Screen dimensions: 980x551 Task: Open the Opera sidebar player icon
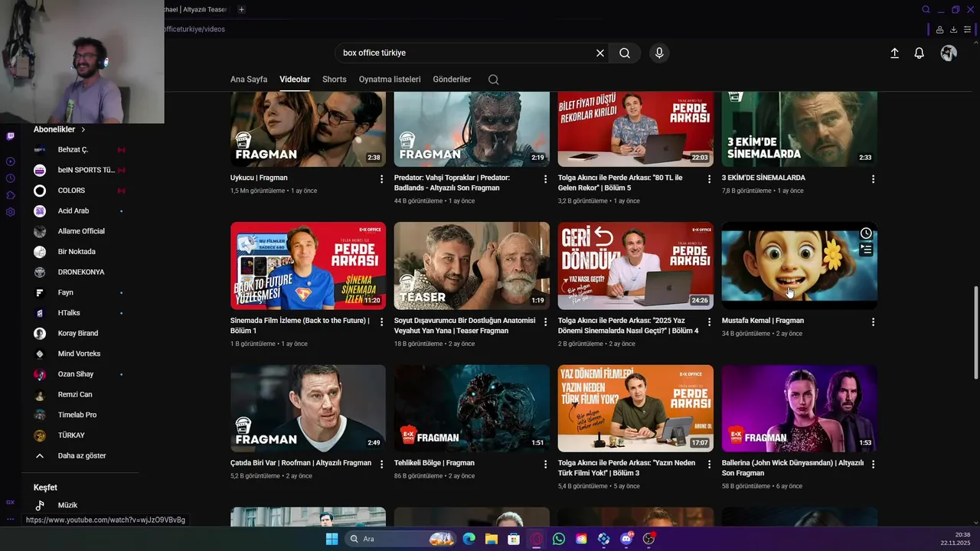click(x=10, y=161)
